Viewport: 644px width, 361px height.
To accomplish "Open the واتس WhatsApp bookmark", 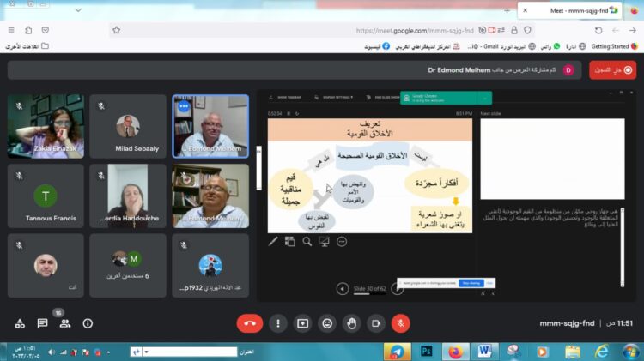I will [x=550, y=46].
